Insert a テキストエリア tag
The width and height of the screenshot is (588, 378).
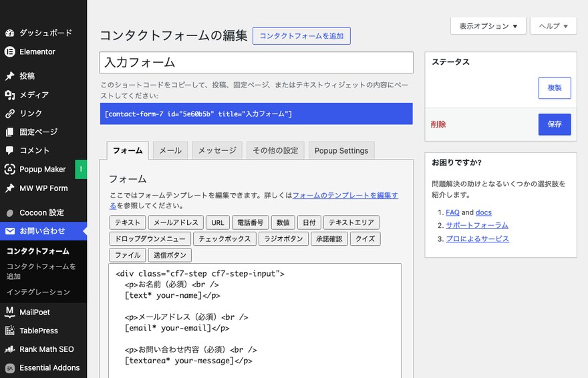pos(351,222)
